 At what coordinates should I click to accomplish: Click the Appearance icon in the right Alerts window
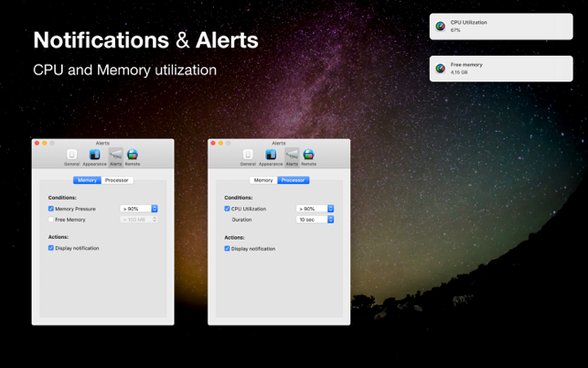[x=271, y=157]
